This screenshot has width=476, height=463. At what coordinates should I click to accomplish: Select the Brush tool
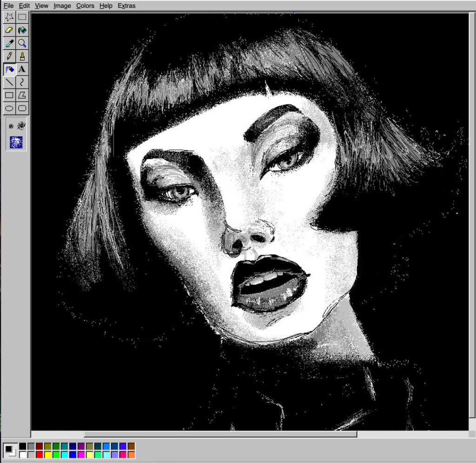click(22, 56)
